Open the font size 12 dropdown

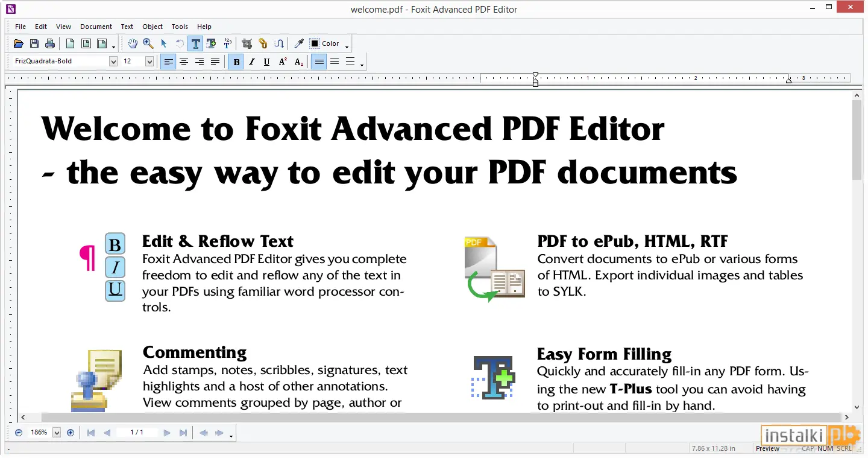point(149,62)
